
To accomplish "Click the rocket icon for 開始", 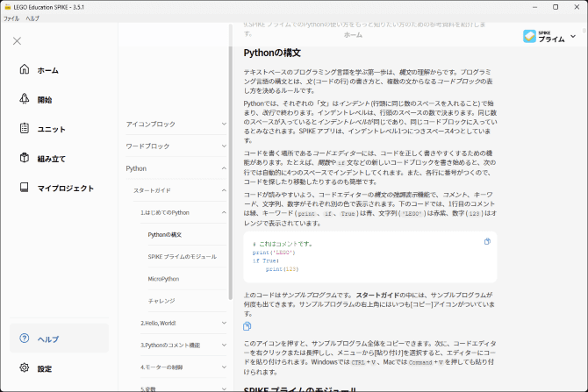I will [x=24, y=99].
